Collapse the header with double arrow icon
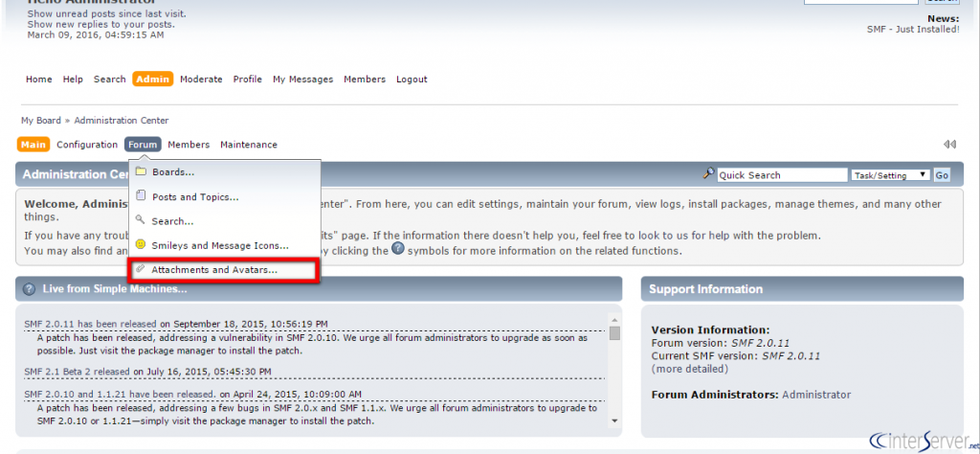The height and width of the screenshot is (454, 980). point(950,145)
